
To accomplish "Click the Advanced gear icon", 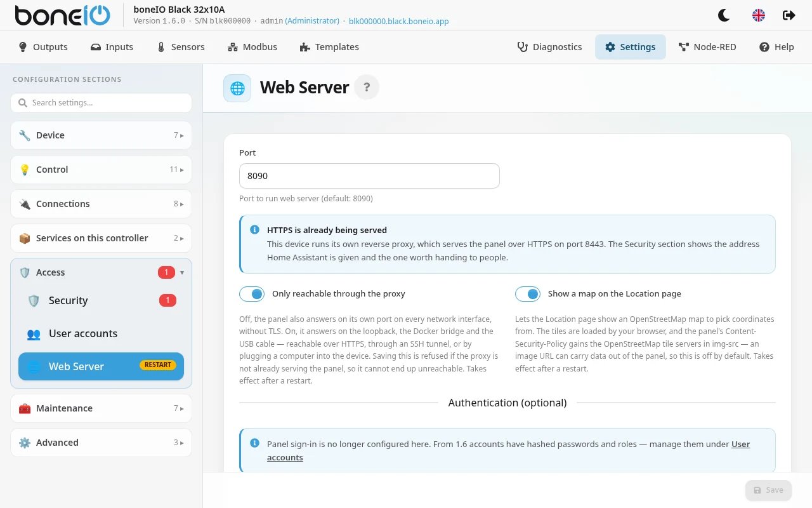I will point(25,443).
